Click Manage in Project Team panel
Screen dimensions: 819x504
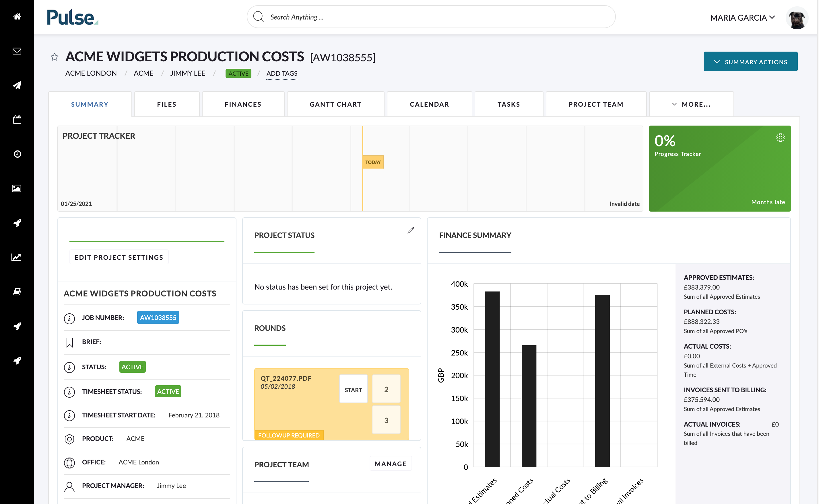(390, 464)
